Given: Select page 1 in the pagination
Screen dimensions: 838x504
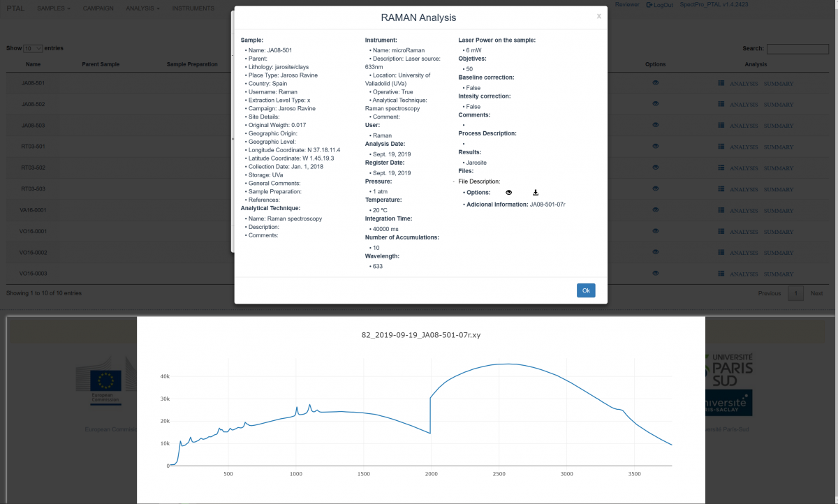Looking at the screenshot, I should pyautogui.click(x=795, y=293).
